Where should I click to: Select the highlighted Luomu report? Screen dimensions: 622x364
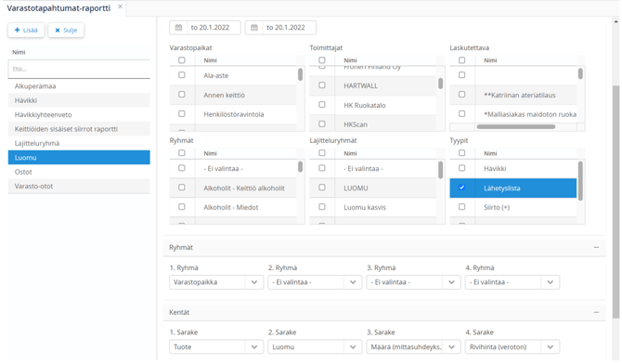(x=79, y=158)
